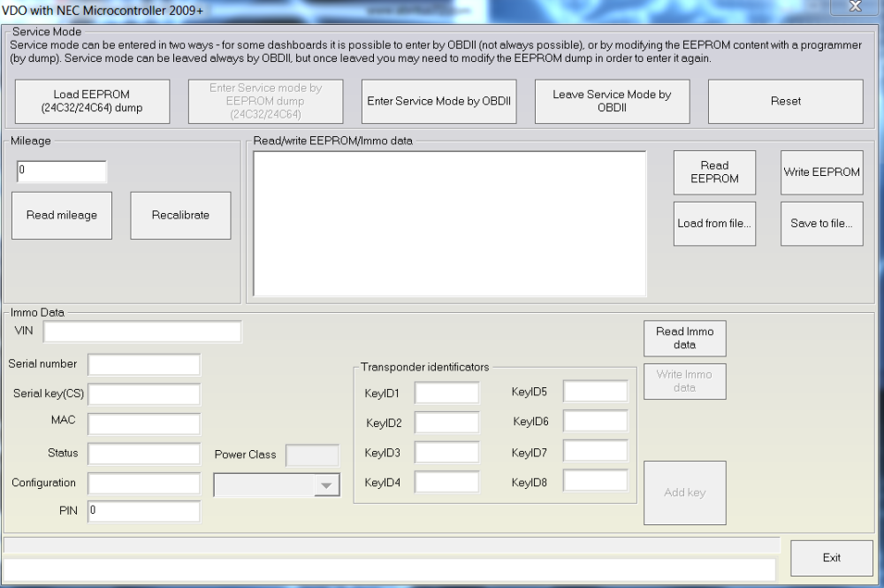The height and width of the screenshot is (588, 884).
Task: Focus the MAC input field
Action: point(144,424)
